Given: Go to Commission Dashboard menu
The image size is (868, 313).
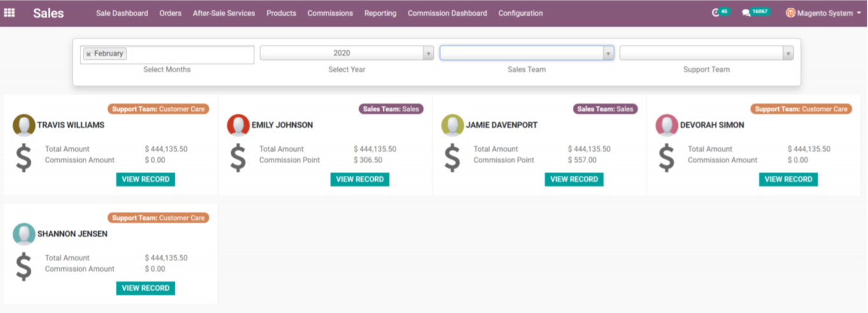Looking at the screenshot, I should click(447, 13).
